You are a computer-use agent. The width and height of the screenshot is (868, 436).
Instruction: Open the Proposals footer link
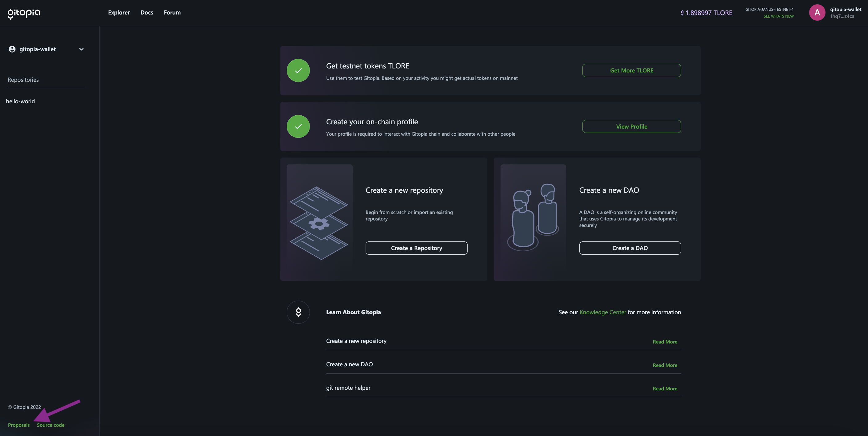[19, 425]
